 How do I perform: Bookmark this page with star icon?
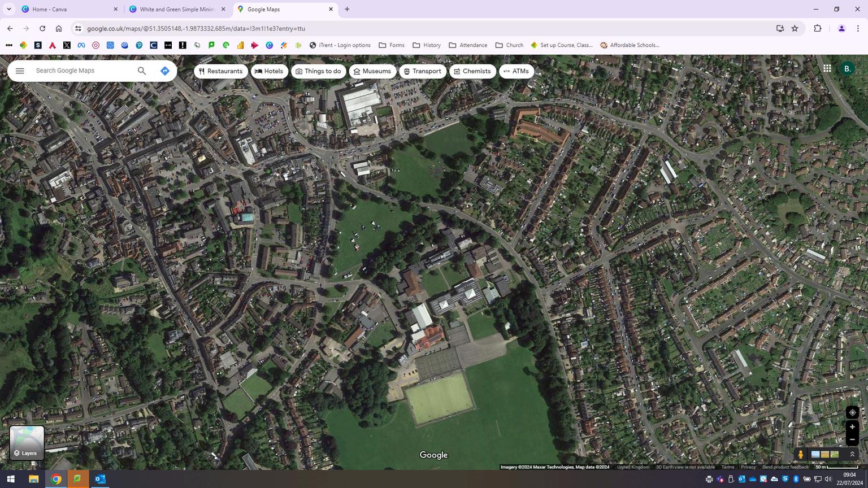[x=795, y=28]
